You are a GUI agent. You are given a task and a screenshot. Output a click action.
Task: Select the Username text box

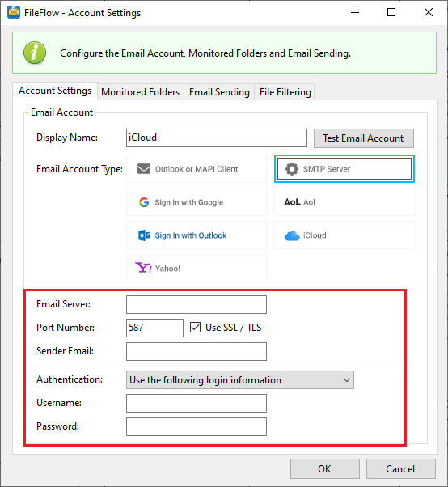click(197, 403)
